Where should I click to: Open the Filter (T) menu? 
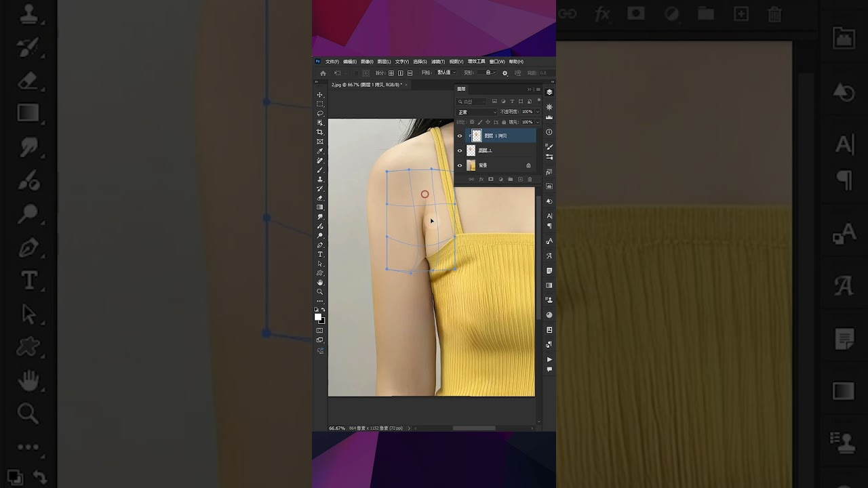coord(438,62)
